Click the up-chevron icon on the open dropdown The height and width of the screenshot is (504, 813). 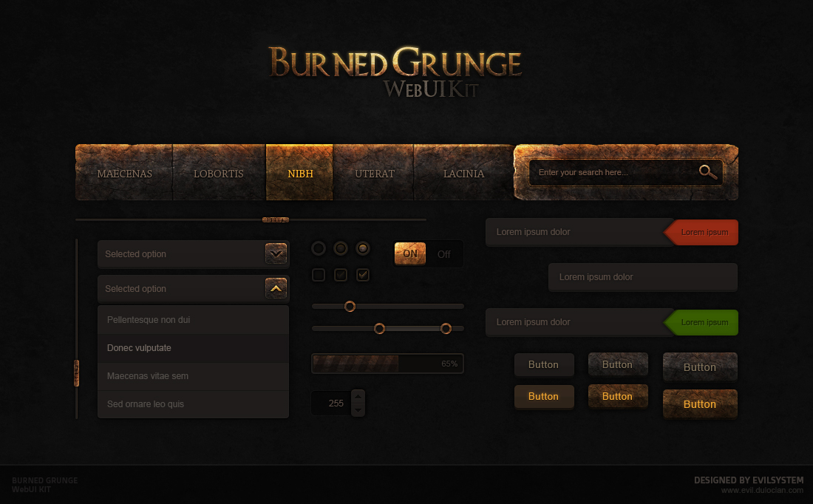[x=276, y=288]
